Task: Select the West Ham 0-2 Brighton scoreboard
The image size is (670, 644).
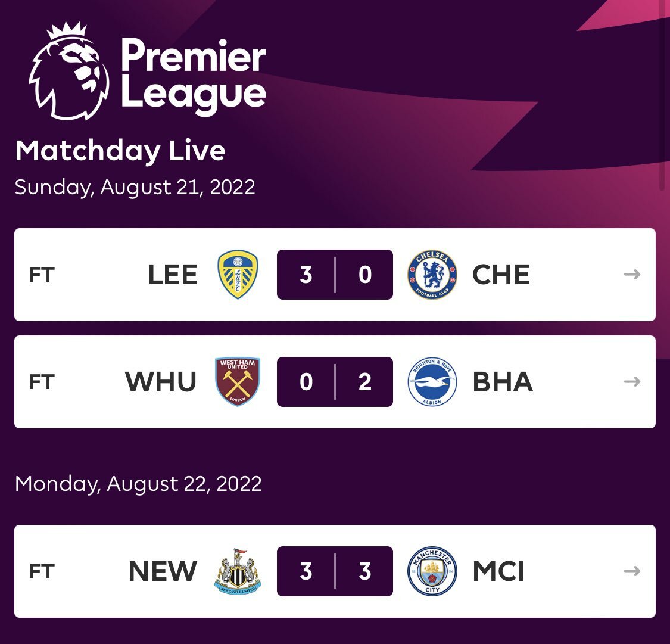Action: (335, 382)
